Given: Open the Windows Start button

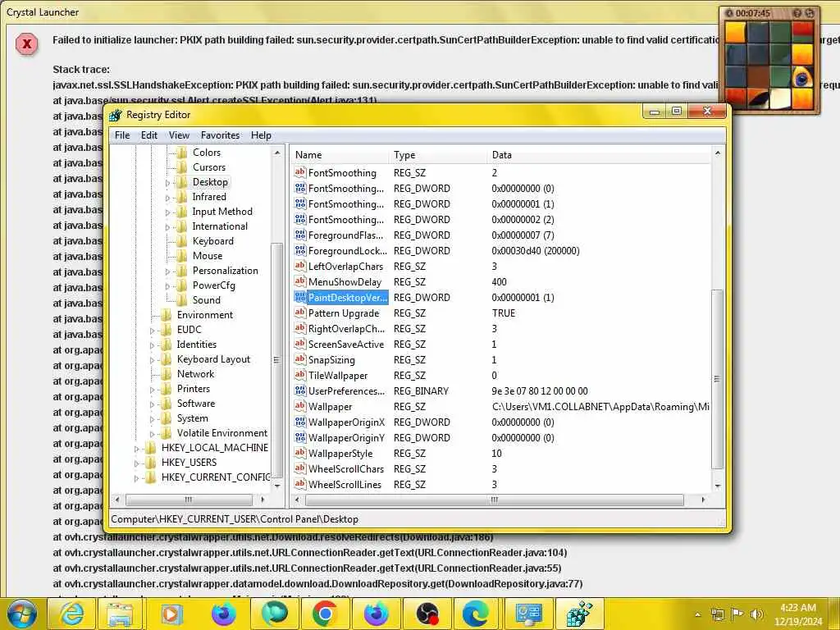Looking at the screenshot, I should click(x=21, y=614).
